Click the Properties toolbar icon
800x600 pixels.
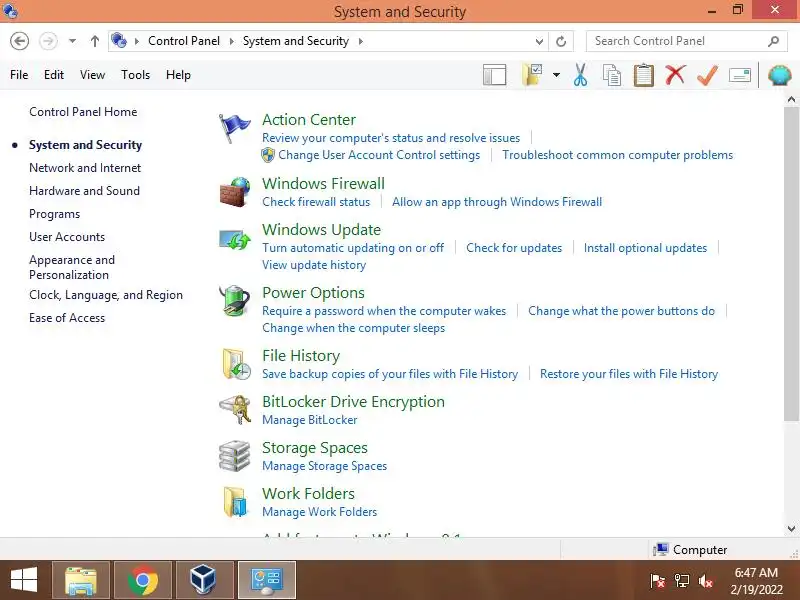pos(740,76)
